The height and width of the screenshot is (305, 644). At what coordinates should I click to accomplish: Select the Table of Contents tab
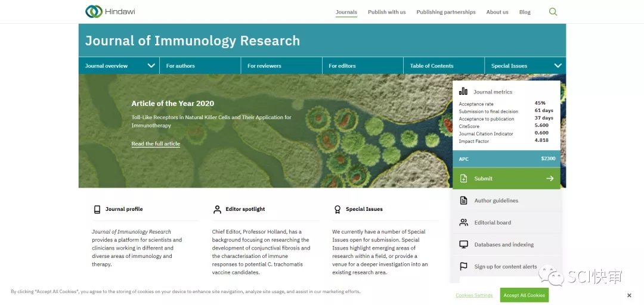tap(432, 66)
